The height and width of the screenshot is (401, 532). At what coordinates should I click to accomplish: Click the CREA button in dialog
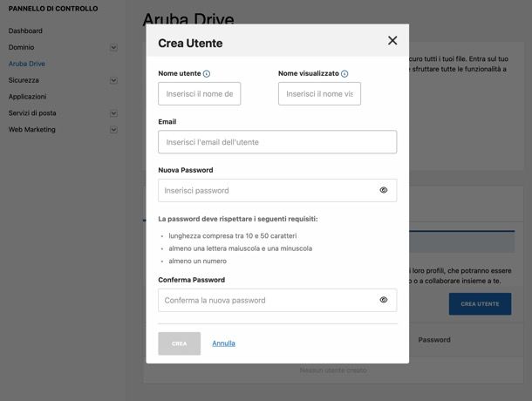coord(179,343)
